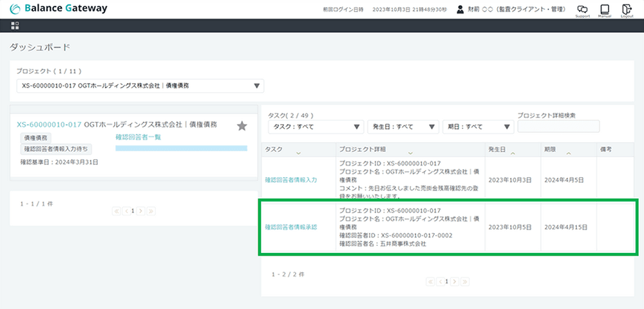
Task: Click the Support chat icon
Action: coord(582,10)
